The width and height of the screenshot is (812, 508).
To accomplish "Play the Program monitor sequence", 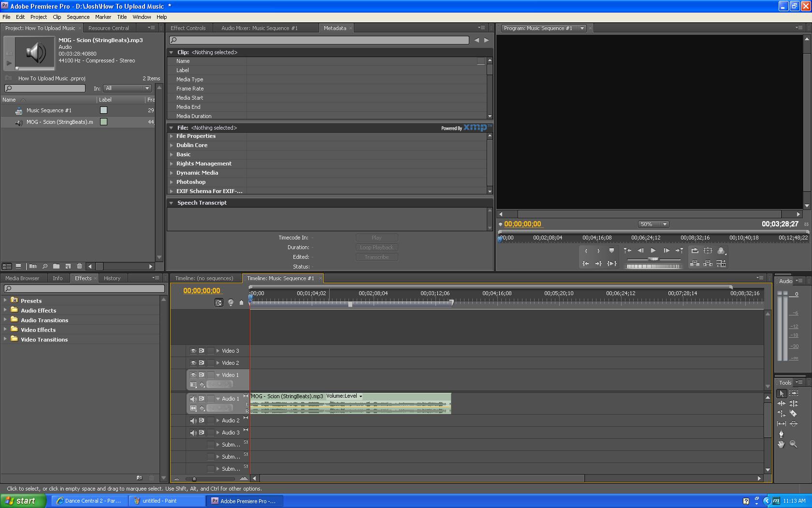I will click(x=653, y=251).
